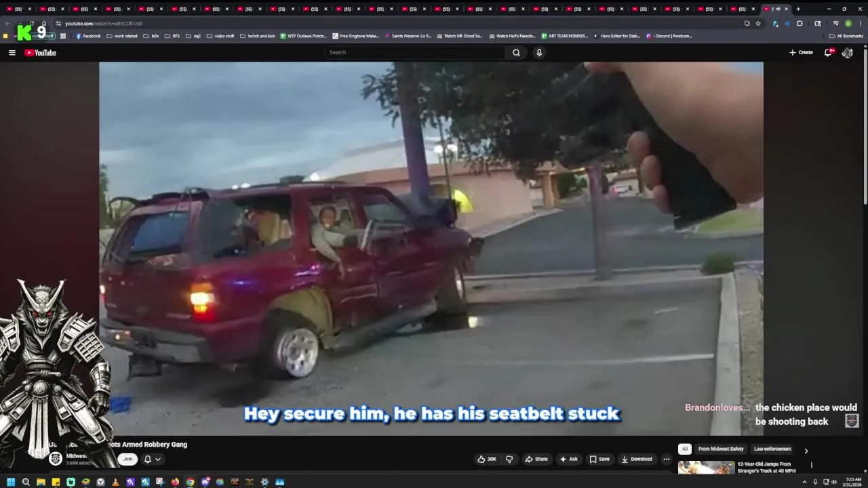This screenshot has width=868, height=488.
Task: Click the YouTube search field
Action: (x=415, y=52)
